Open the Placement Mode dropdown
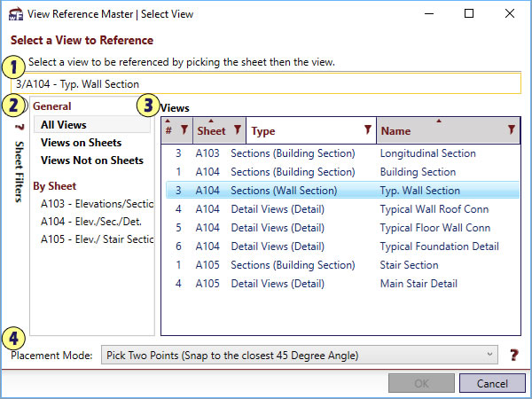Image resolution: width=532 pixels, height=399 pixels. coord(298,356)
